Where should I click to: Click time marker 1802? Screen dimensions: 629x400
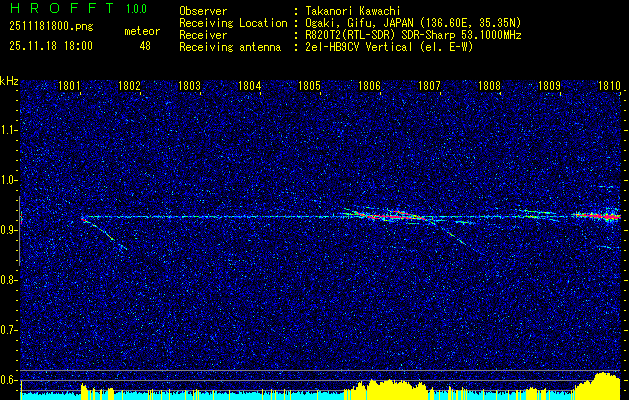[129, 86]
